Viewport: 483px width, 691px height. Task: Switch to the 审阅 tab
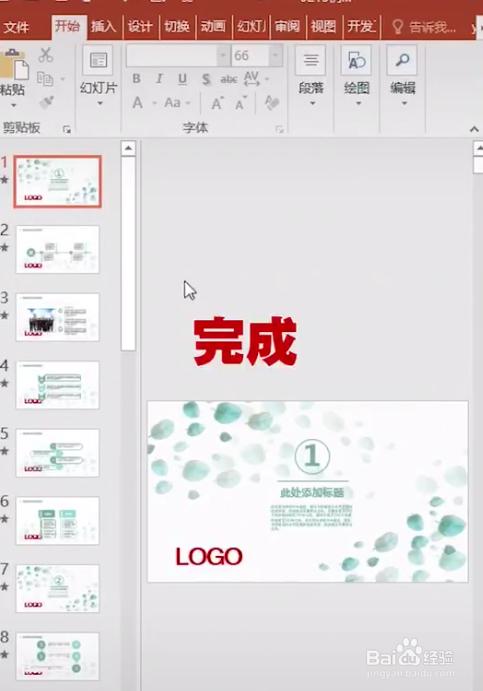pos(287,27)
